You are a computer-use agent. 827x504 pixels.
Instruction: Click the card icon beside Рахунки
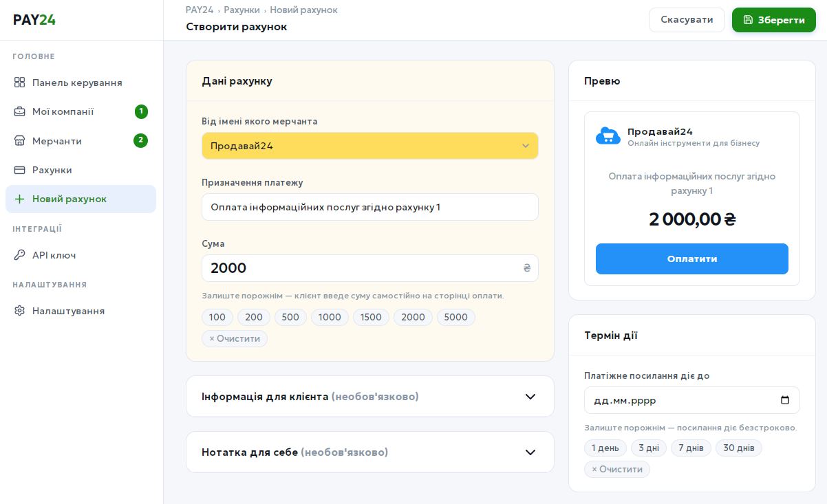tap(20, 170)
